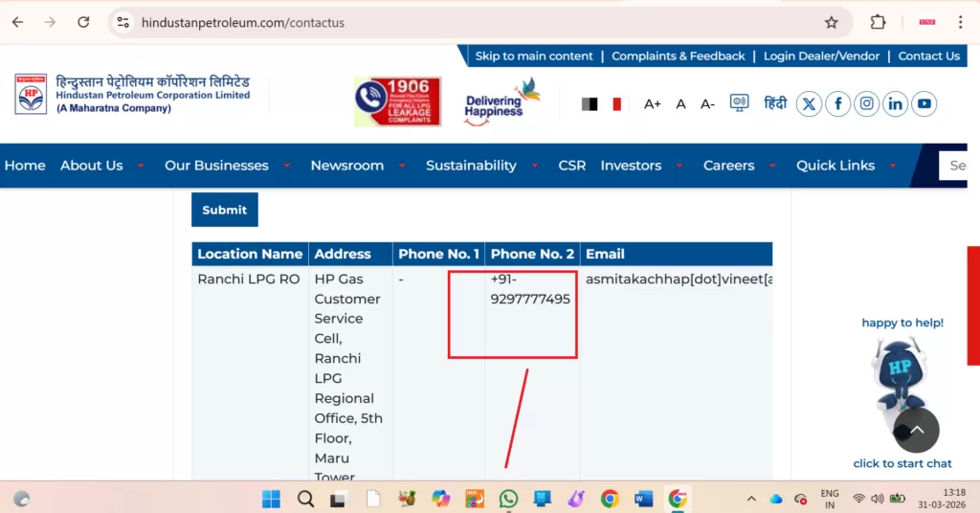Click the 1906 LPG leakage helpline banner
Image resolution: width=980 pixels, height=513 pixels.
[x=397, y=101]
